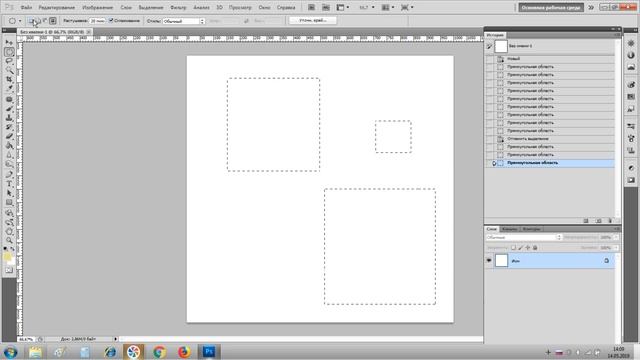
Task: Select the Blur tool
Action: pos(9,155)
